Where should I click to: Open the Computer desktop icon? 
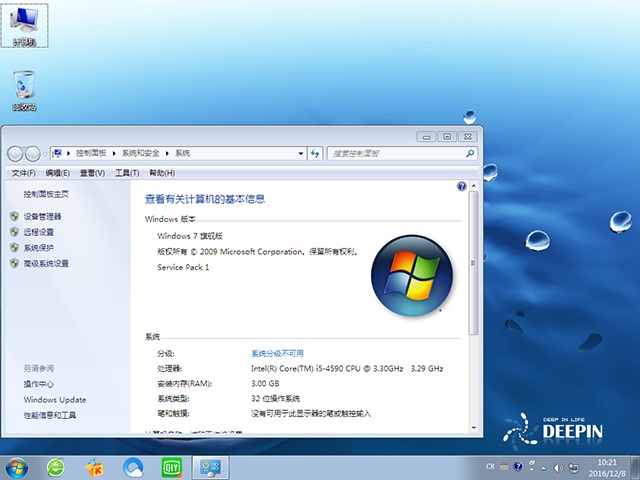[x=24, y=25]
